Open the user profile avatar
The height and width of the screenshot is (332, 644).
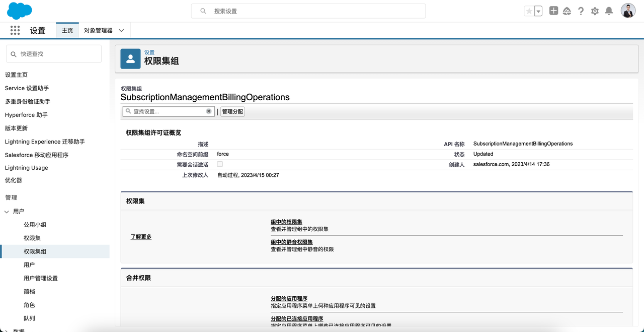(x=628, y=11)
